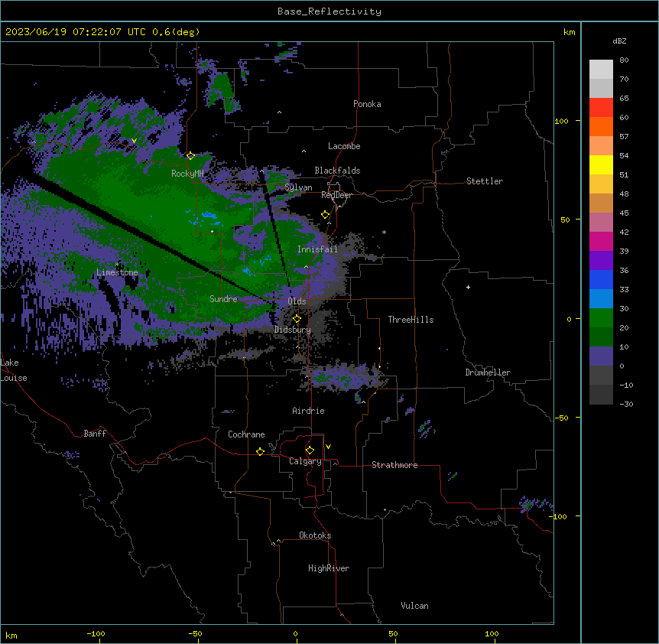Select the bright green 30-20 dBZ swatch
Image resolution: width=659 pixels, height=644 pixels.
click(x=601, y=318)
